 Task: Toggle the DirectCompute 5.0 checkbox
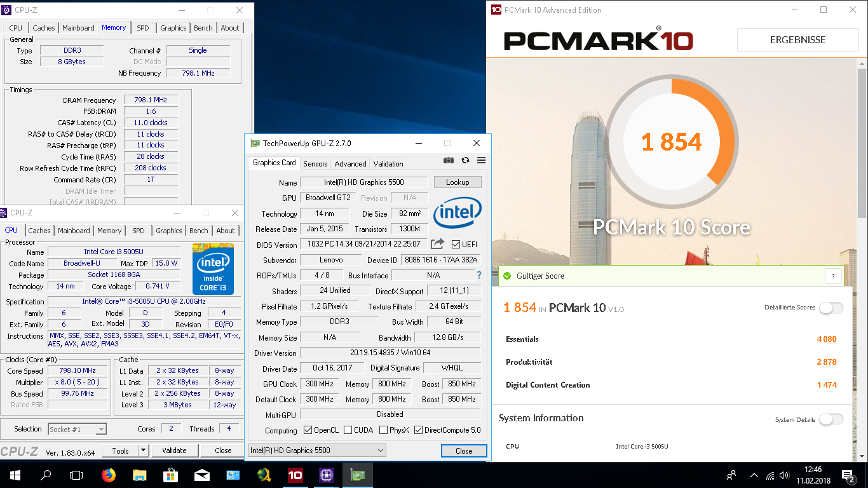coord(418,430)
